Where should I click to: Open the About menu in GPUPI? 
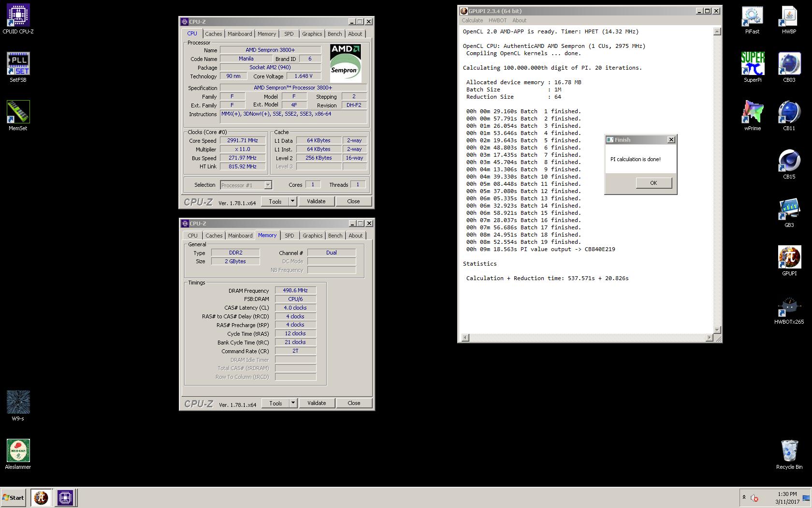(519, 20)
